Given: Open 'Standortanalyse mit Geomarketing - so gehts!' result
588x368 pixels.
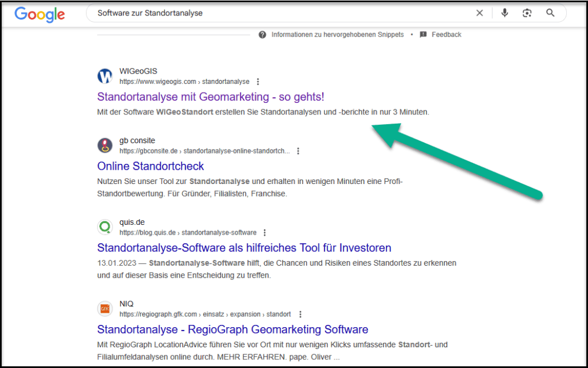Looking at the screenshot, I should pos(211,97).
